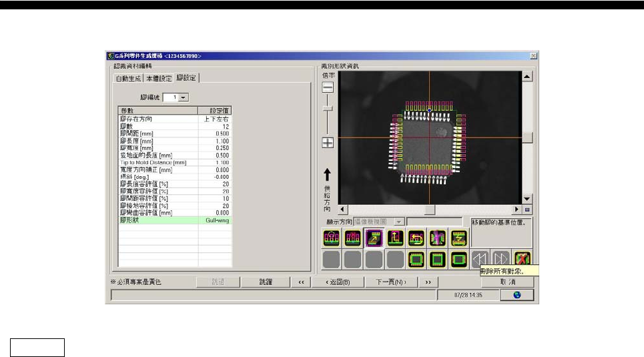This screenshot has width=644, height=357.
Task: Switch to the 本體設定 tab
Action: click(159, 78)
